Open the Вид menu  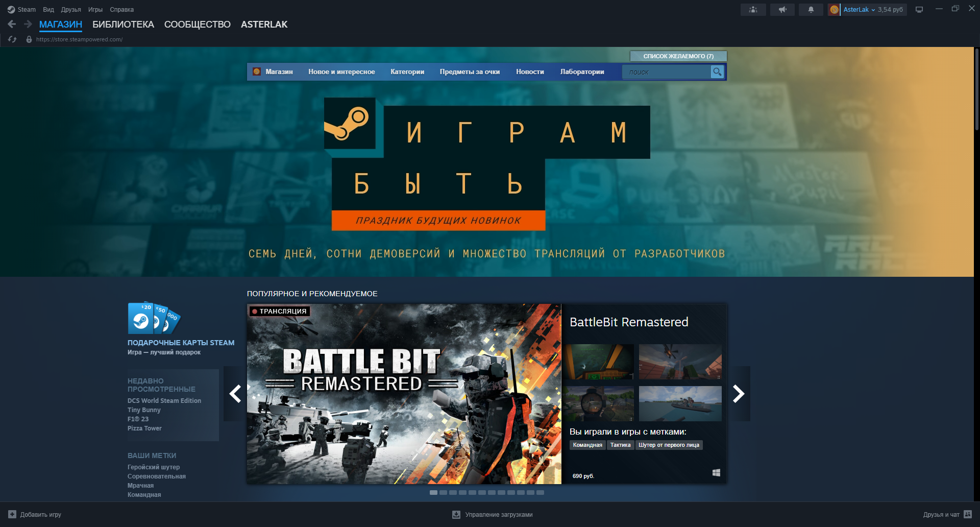click(48, 10)
